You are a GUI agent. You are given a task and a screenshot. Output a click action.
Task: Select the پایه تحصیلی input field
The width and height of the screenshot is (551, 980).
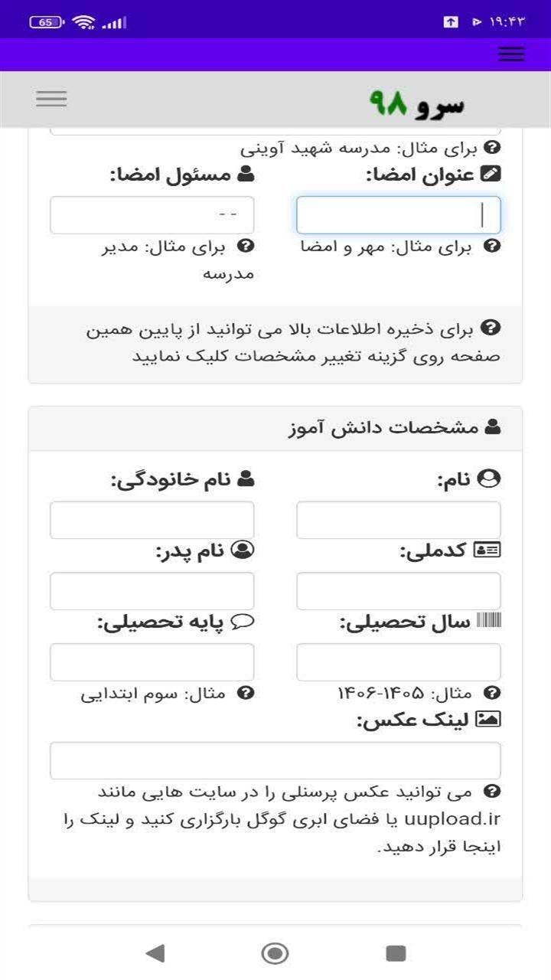click(x=152, y=662)
